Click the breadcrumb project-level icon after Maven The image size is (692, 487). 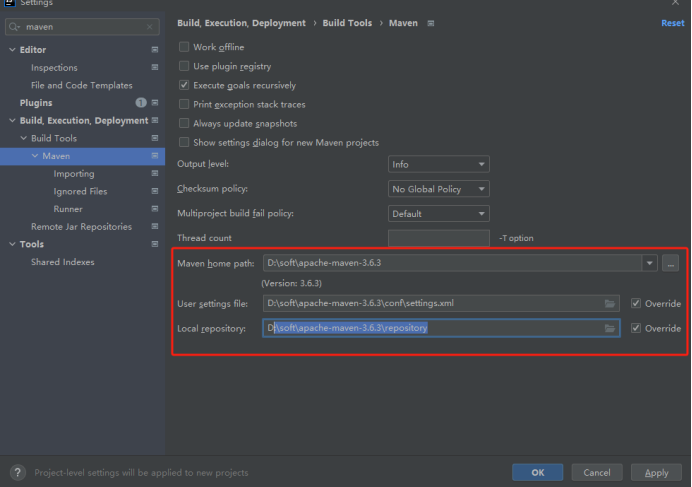click(431, 23)
